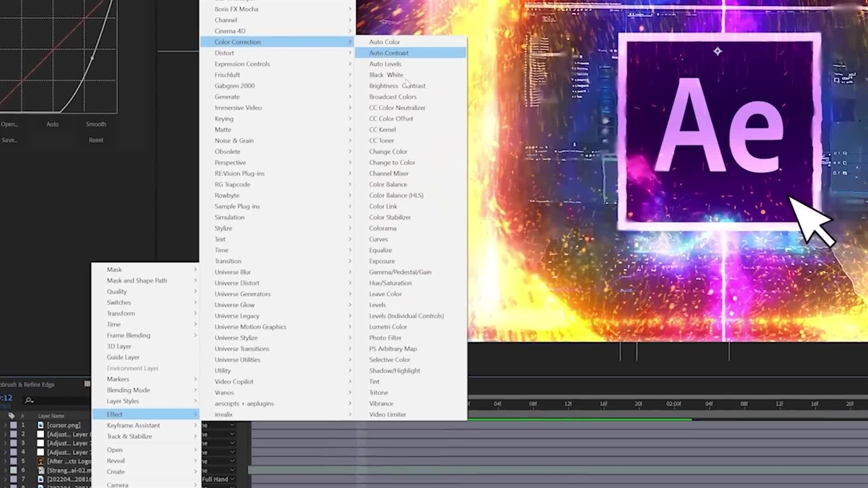868x488 pixels.
Task: Click the Reset button under the curve
Action: [96, 140]
